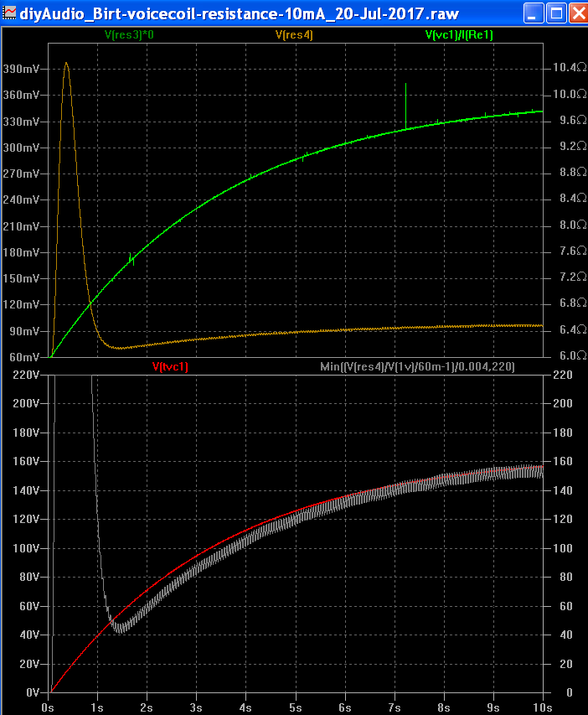Minimize the waveform window
This screenshot has height=715, width=588.
click(534, 13)
